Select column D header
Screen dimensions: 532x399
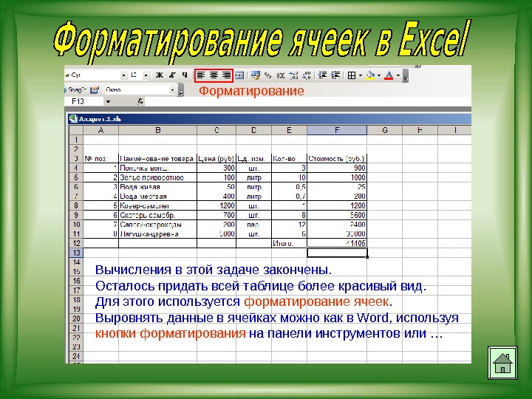253,130
